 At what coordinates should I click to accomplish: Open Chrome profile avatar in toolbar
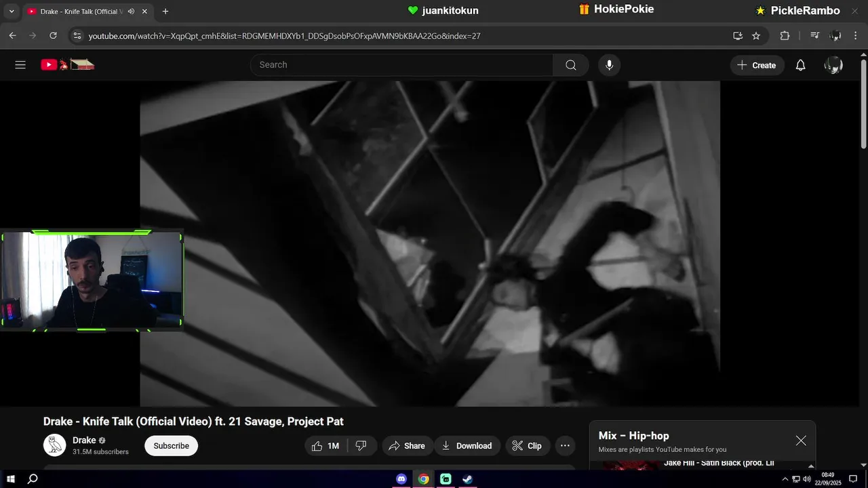click(x=835, y=36)
